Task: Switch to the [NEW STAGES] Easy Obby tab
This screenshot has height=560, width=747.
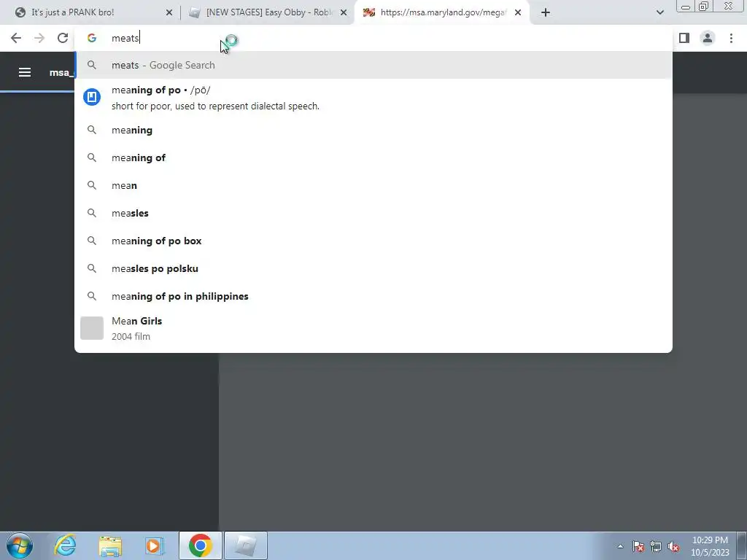Action: [x=267, y=13]
